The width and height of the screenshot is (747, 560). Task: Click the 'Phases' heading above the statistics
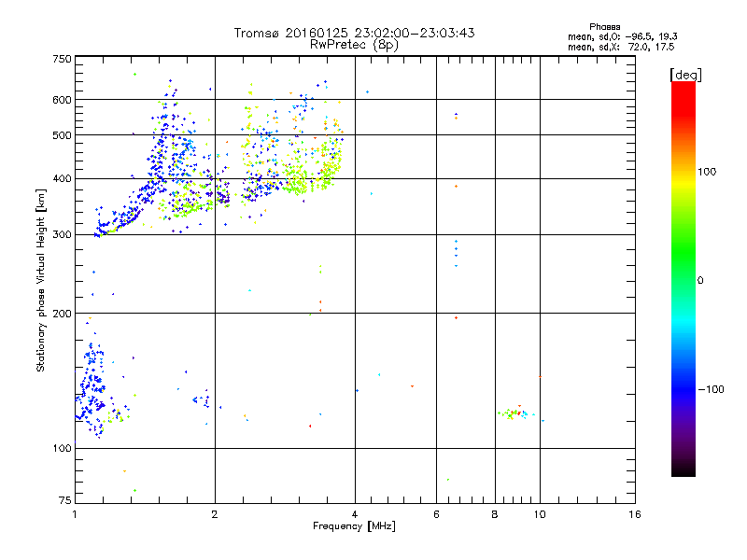point(604,27)
